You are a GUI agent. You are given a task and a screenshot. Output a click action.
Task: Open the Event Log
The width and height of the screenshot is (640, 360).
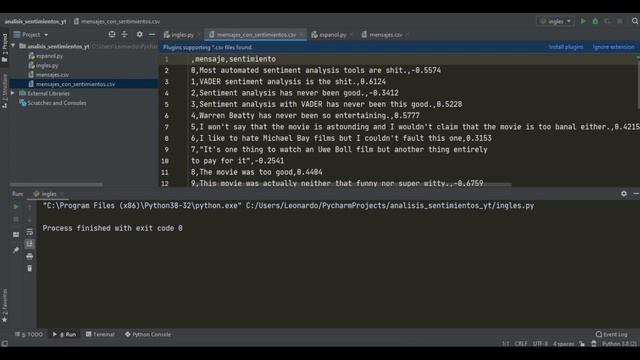[611, 334]
